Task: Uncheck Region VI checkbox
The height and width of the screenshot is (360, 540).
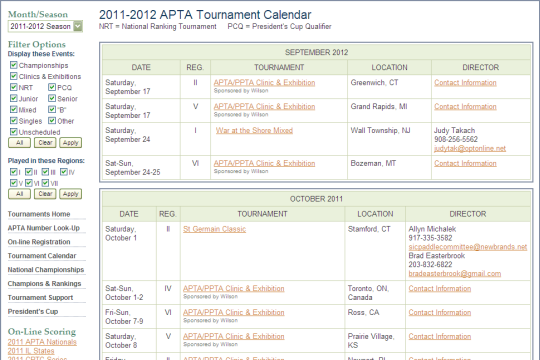Action: (29, 183)
